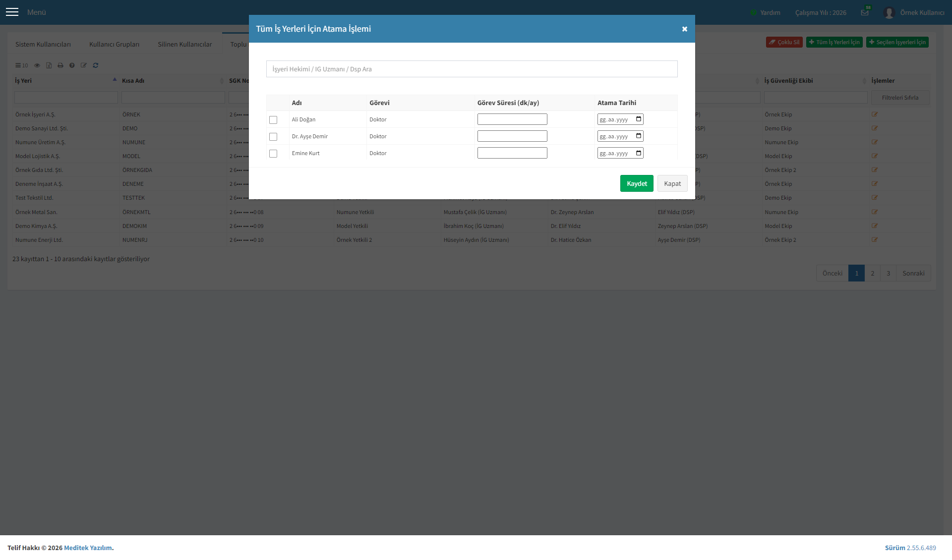Switch to Sistem Kullanıcıları tab
This screenshot has width=952, height=560.
tap(43, 44)
